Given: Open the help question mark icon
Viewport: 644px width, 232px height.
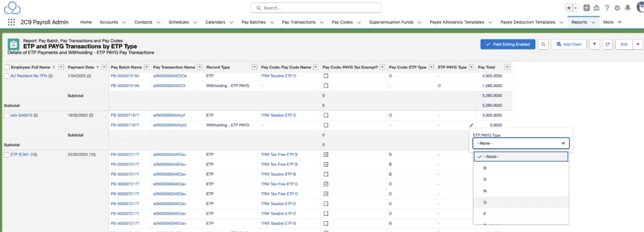Looking at the screenshot, I should pos(607,8).
